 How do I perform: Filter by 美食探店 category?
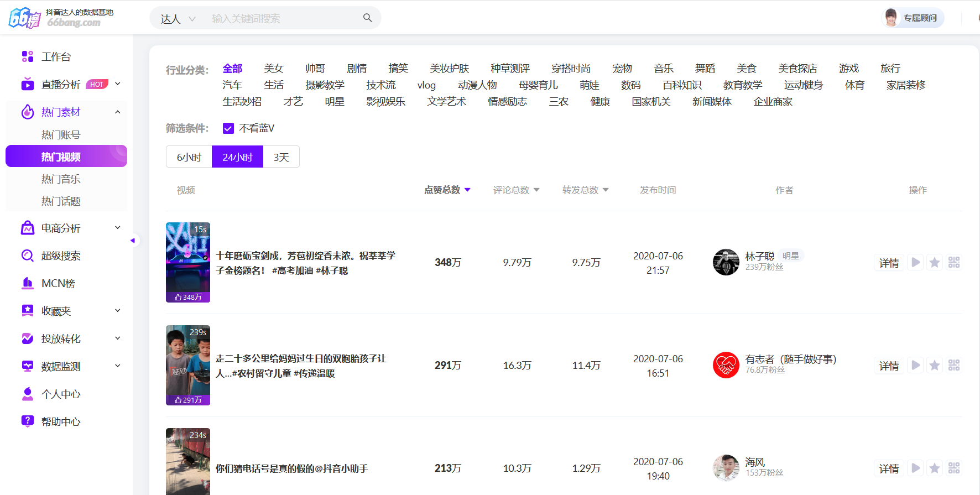(x=797, y=69)
